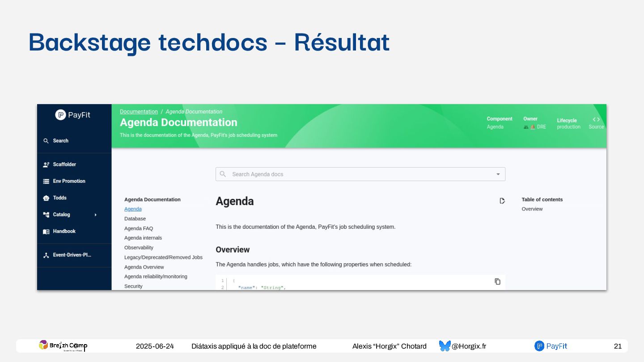Click the PayFit logo in the footer

pyautogui.click(x=551, y=346)
